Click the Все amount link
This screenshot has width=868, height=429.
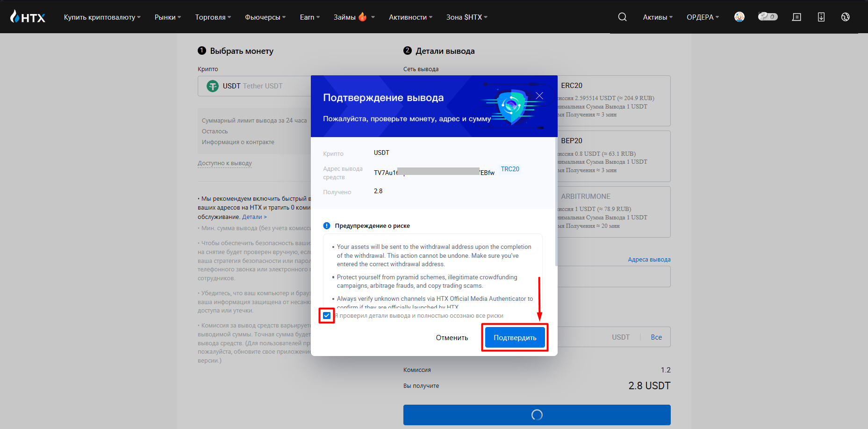656,337
